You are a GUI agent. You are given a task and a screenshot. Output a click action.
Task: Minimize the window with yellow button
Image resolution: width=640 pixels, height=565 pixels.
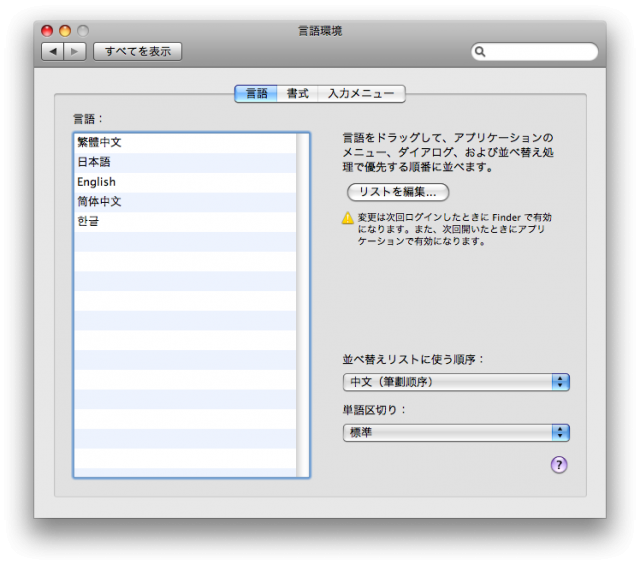[65, 31]
